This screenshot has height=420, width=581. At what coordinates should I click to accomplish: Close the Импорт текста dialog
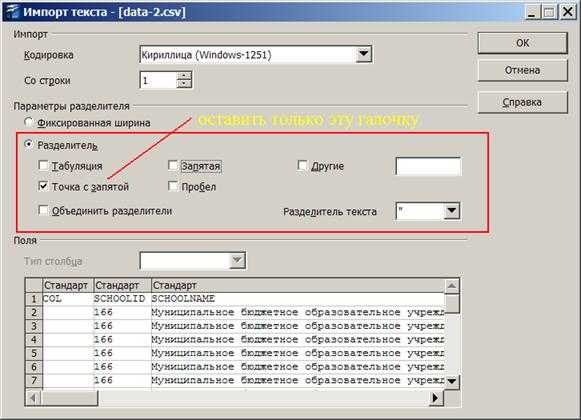pos(568,12)
